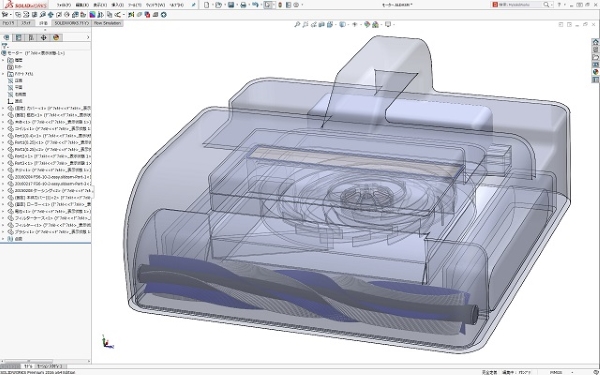The image size is (600, 375).
Task: Click the Edit Appearance icon in the view toolbar
Action: pyautogui.click(x=367, y=24)
